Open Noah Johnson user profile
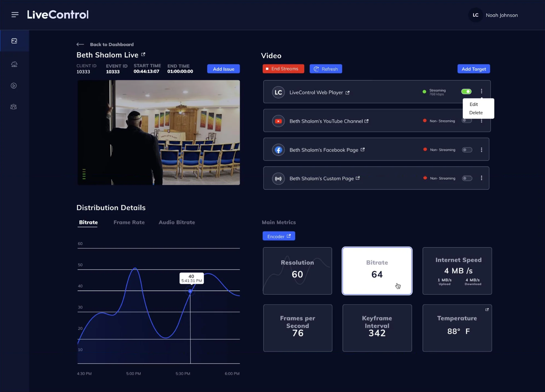 (x=502, y=15)
